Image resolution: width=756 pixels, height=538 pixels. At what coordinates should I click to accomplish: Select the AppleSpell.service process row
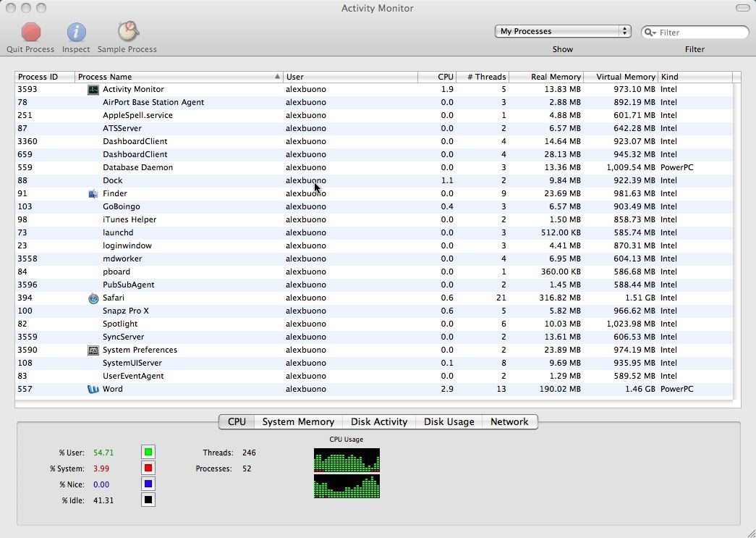click(x=374, y=115)
